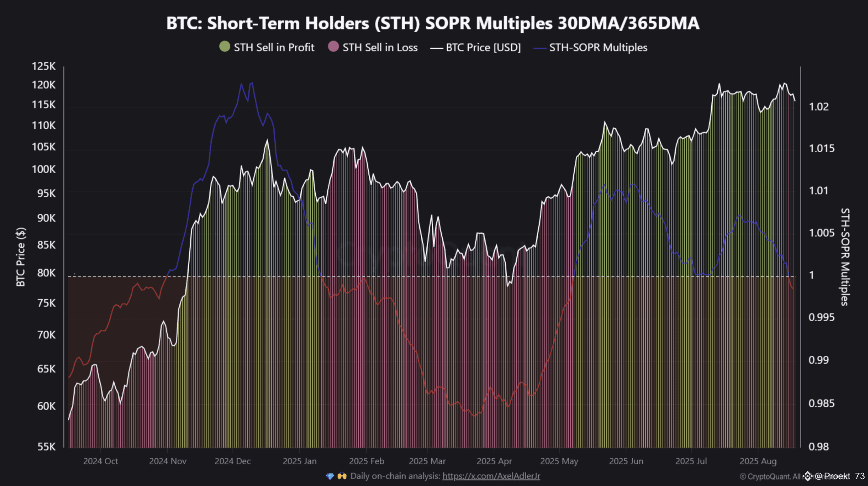The image size is (868, 486).
Task: Click the chart title heading text
Action: coord(433,23)
